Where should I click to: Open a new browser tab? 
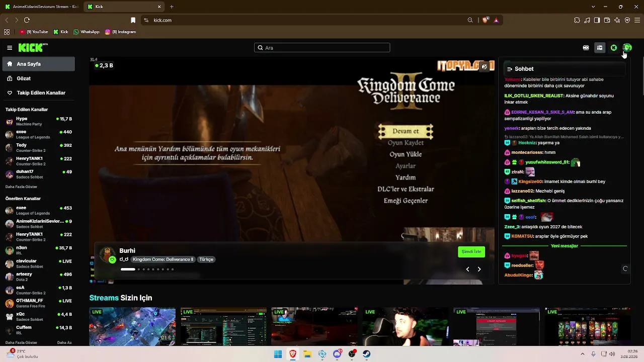[x=172, y=7]
